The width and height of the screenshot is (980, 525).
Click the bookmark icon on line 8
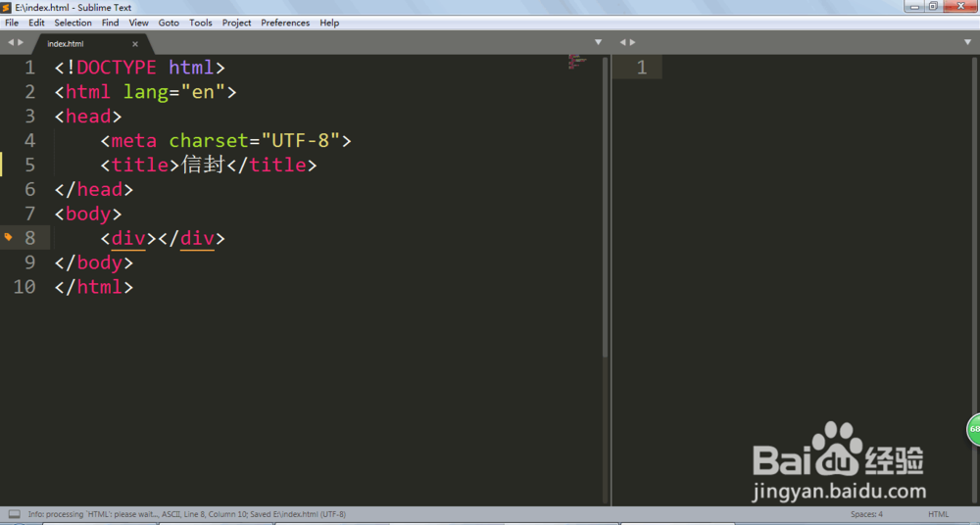click(8, 237)
